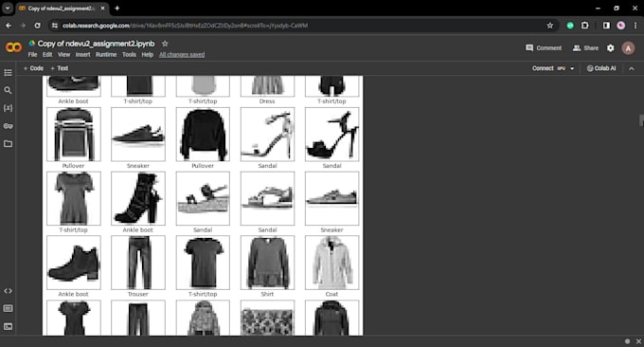Click the notebook title to rename
Viewport: 644px width, 347px height.
(96, 44)
